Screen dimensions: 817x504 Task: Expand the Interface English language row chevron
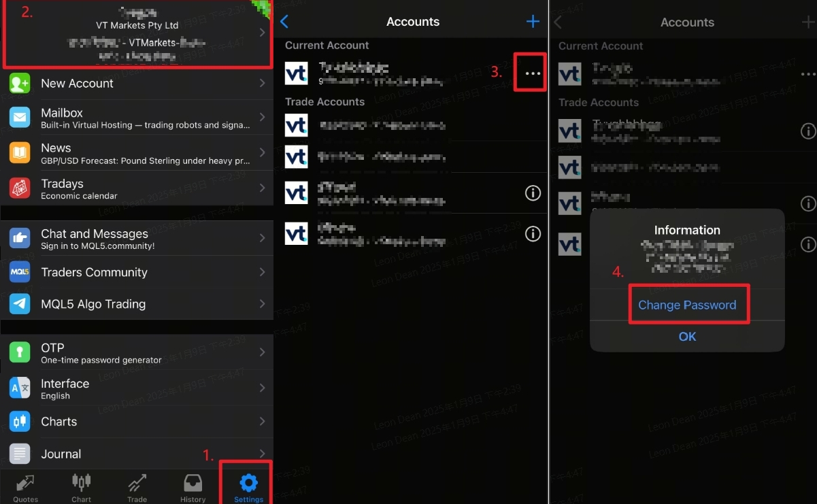262,388
